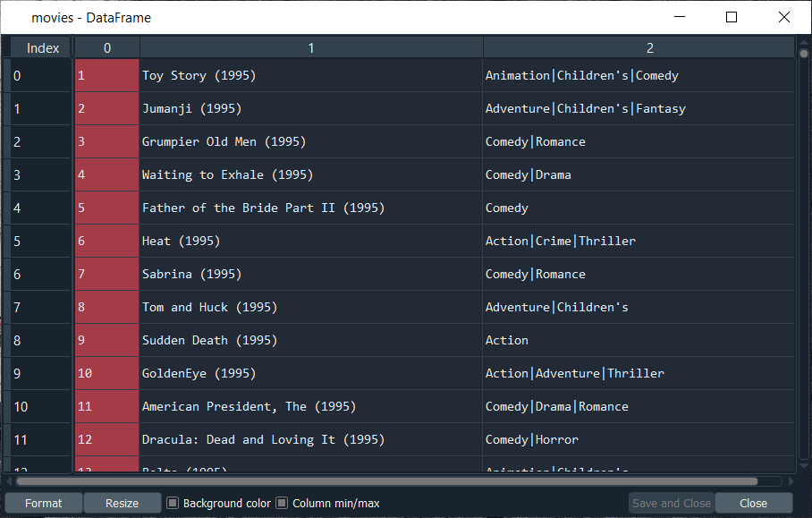Click the Format button
Screen dimensions: 812x518
(43, 503)
